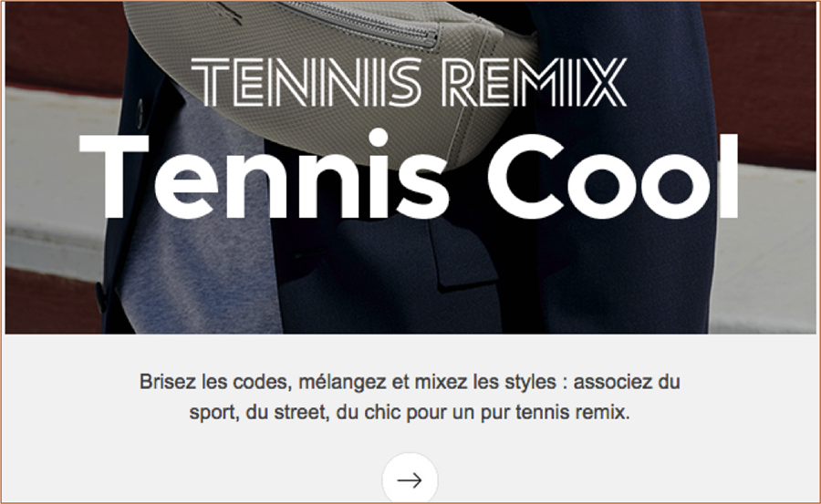
Task: Click the 'Brisez les codes' description paragraph
Action: pos(410,396)
